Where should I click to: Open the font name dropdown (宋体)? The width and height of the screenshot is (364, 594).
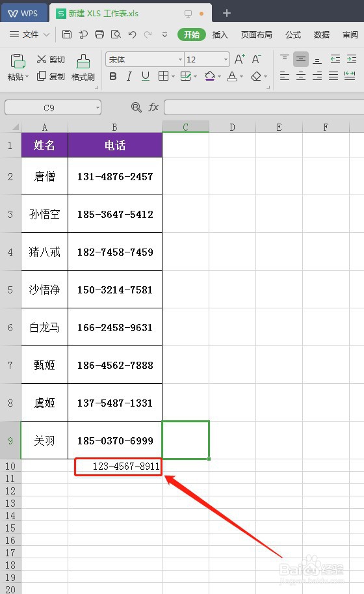coord(180,60)
